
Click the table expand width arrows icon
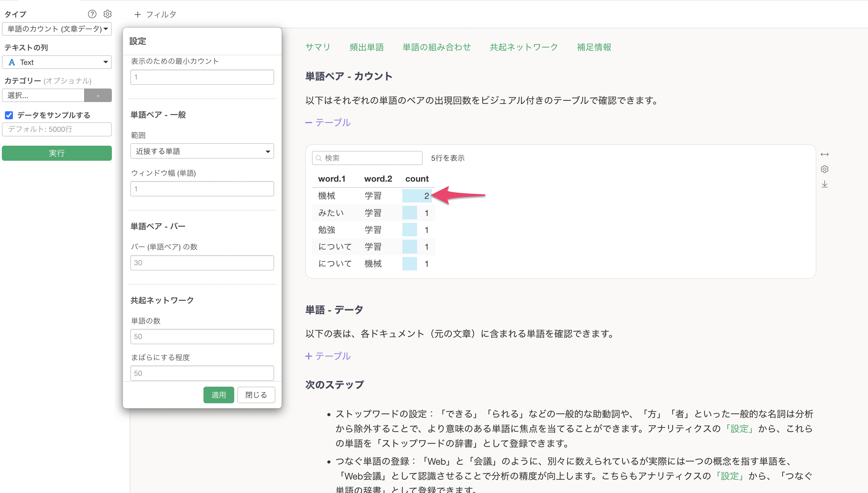click(x=824, y=154)
